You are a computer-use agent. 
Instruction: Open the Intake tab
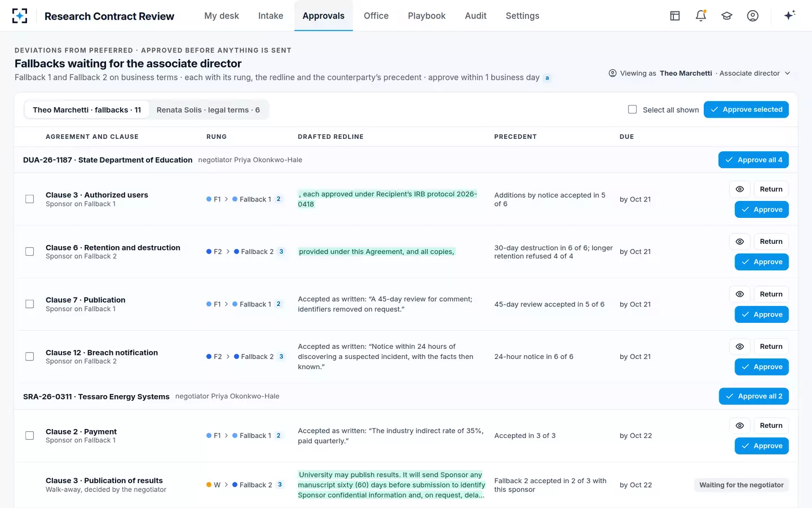click(271, 16)
